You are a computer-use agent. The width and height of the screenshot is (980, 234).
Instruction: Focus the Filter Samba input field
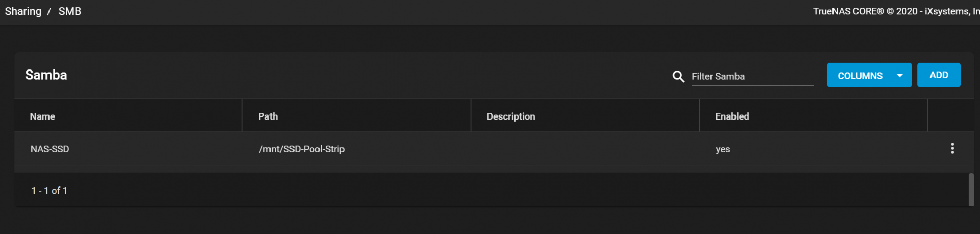tap(751, 77)
